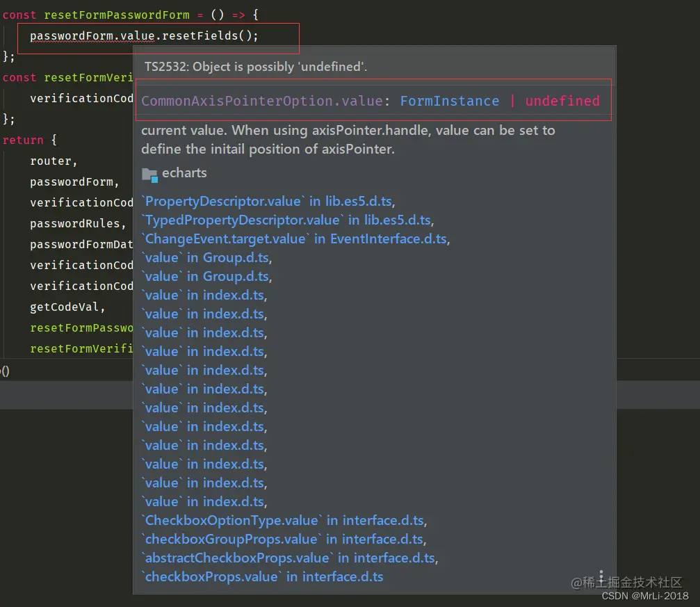700x607 pixels.
Task: Open `checkboxProps.value` in interface.d.ts link
Action: [263, 576]
